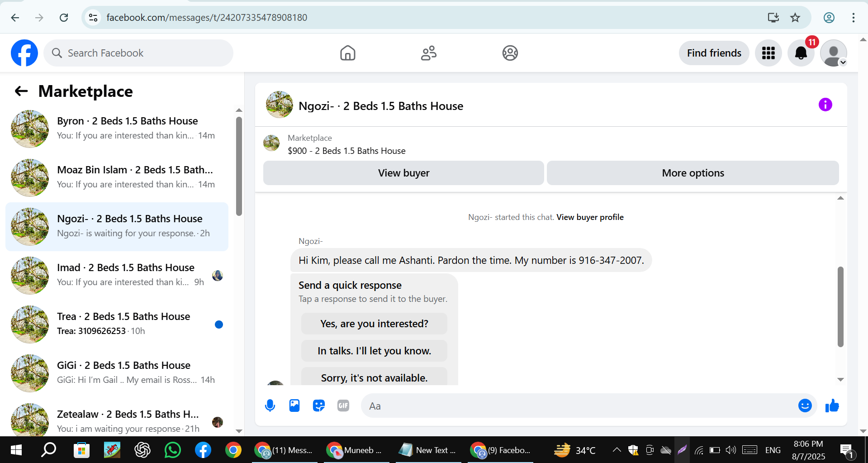Click the browser address bar URL
Screen dimensions: 868x463
click(207, 17)
